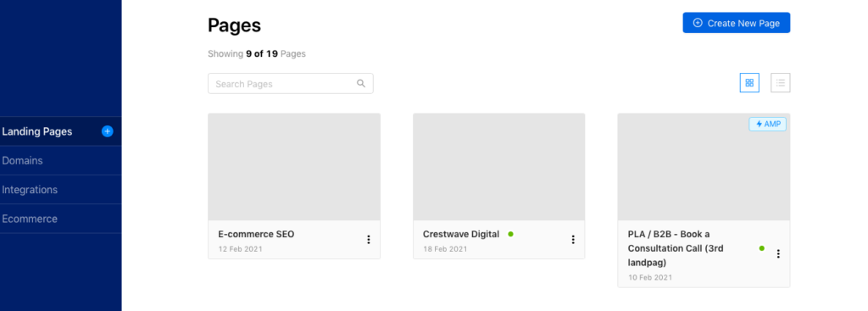Viewport: 868px width, 311px height.
Task: Focus the Search Pages field
Action: pos(291,84)
